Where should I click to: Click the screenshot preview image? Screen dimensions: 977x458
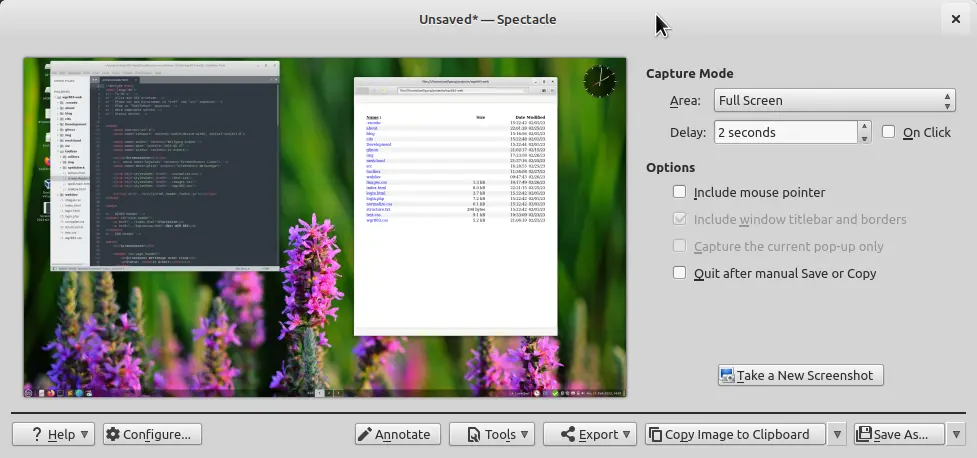[325, 227]
